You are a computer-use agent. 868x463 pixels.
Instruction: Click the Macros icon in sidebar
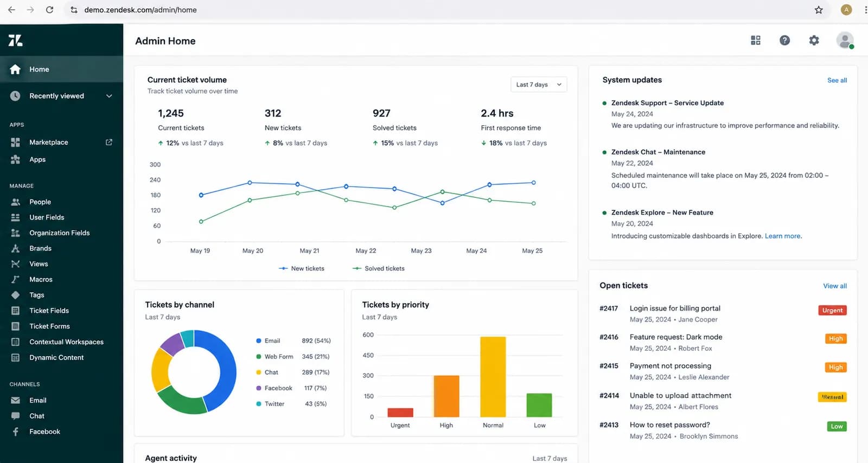[15, 280]
